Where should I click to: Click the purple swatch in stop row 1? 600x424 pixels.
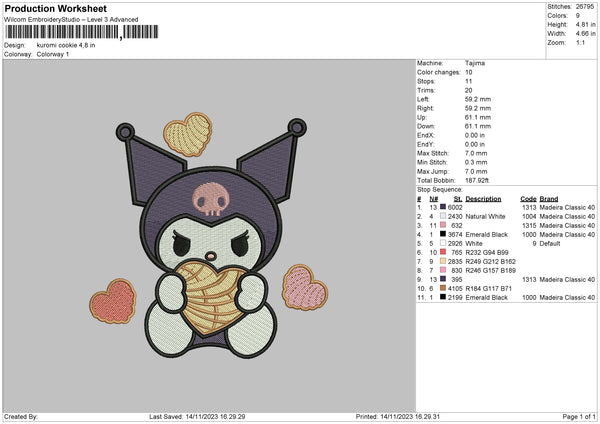pyautogui.click(x=443, y=207)
